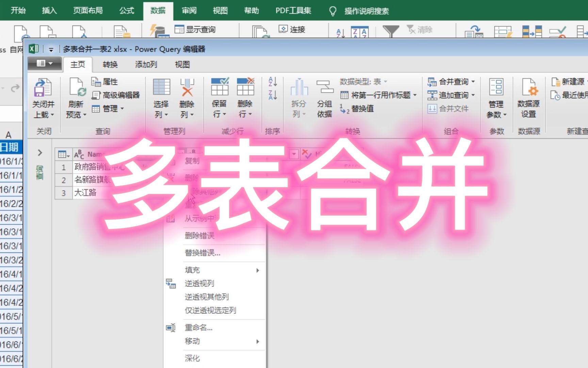Viewport: 588px width, 368px height.
Task: Open the 追加查询 append queries dropdown
Action: (473, 95)
